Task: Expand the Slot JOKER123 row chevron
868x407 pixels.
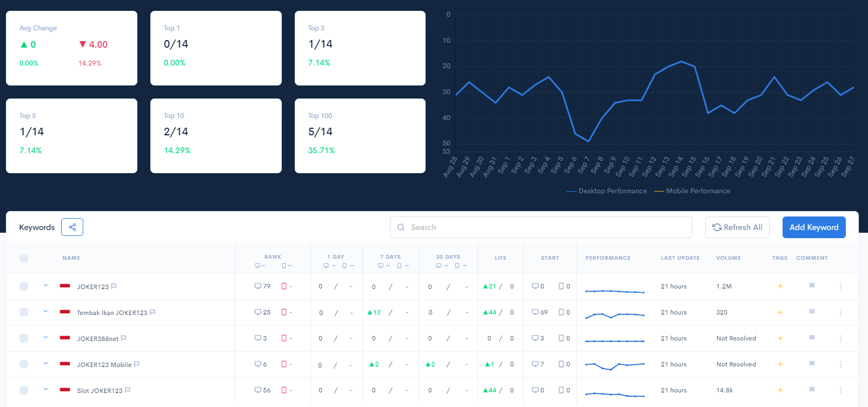Action: click(x=45, y=389)
